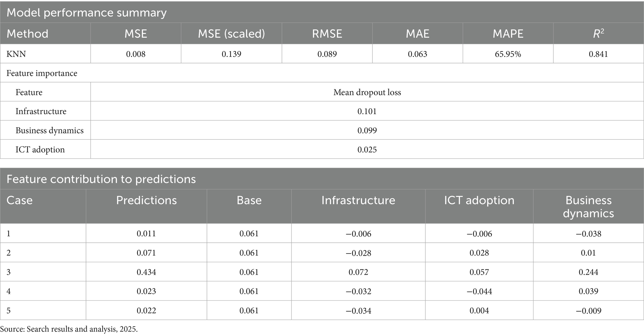Image resolution: width=644 pixels, height=336 pixels.
Task: Click the "Feature contribution to predictions" title
Action: pyautogui.click(x=101, y=179)
